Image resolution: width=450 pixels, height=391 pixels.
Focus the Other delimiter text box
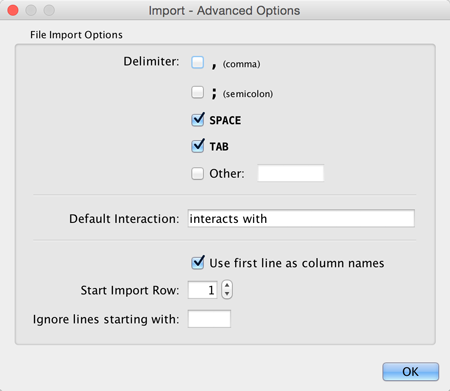pos(290,173)
